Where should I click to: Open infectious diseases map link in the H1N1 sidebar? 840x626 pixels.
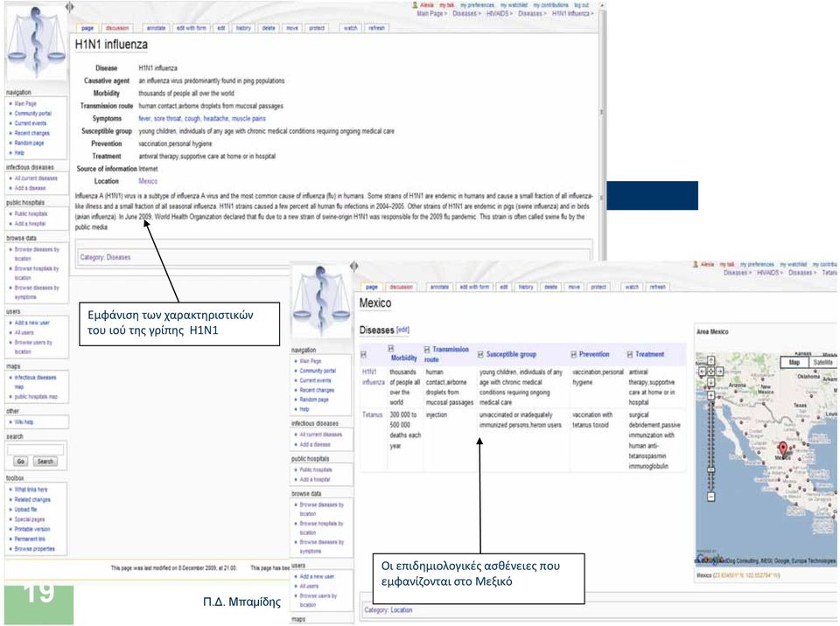click(x=35, y=382)
